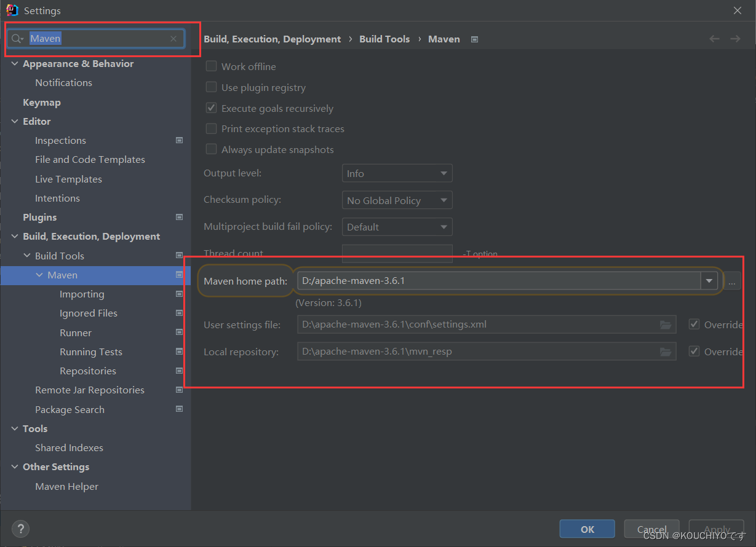Click the Cancel button
This screenshot has height=547, width=756.
(651, 529)
